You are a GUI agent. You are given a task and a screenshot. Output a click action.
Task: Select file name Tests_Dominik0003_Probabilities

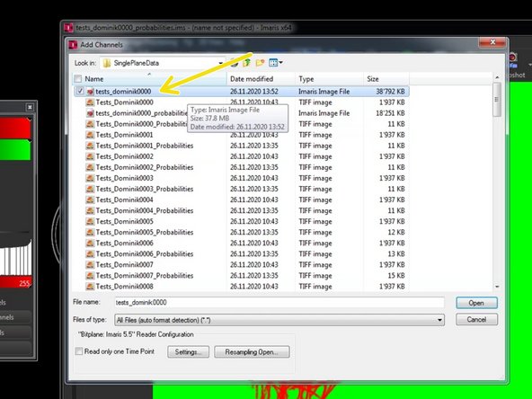145,190
